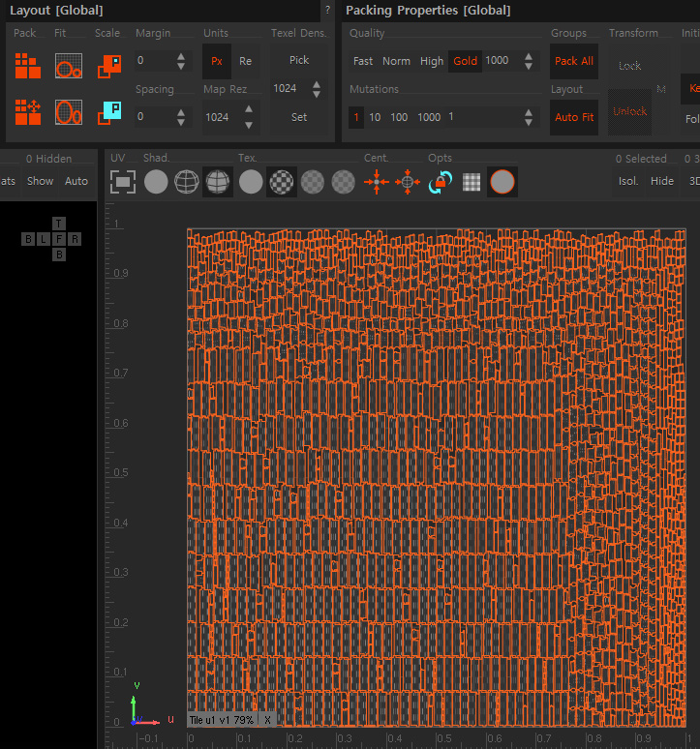The width and height of the screenshot is (700, 749).
Task: Click the Map Rez 1024 field
Action: coord(222,117)
